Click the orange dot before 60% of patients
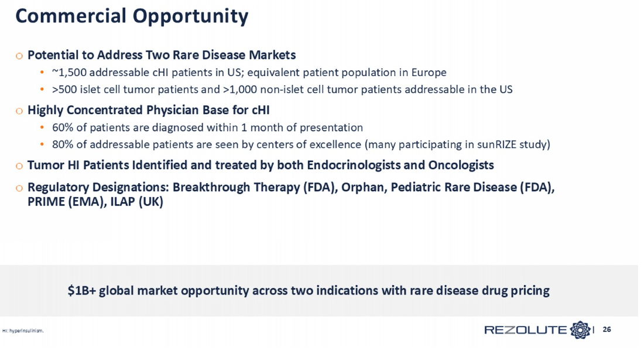 point(42,128)
